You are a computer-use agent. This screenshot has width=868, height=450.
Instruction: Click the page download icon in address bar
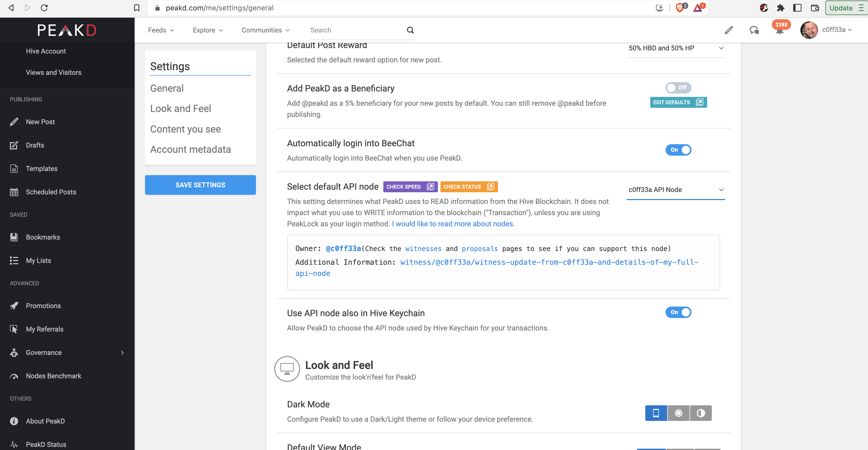pyautogui.click(x=659, y=8)
